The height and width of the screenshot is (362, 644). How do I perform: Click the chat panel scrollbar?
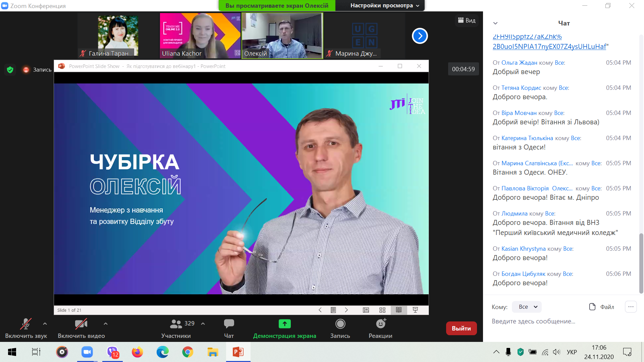coord(641,263)
